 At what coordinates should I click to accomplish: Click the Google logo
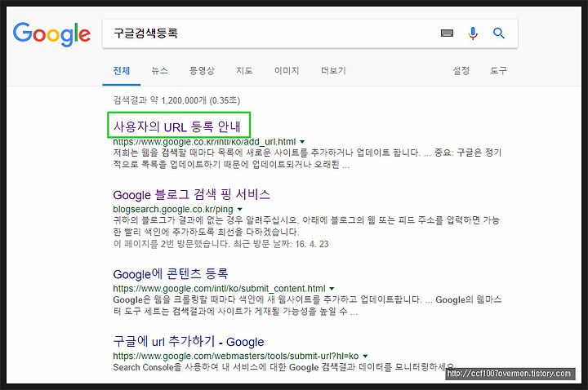coord(51,34)
